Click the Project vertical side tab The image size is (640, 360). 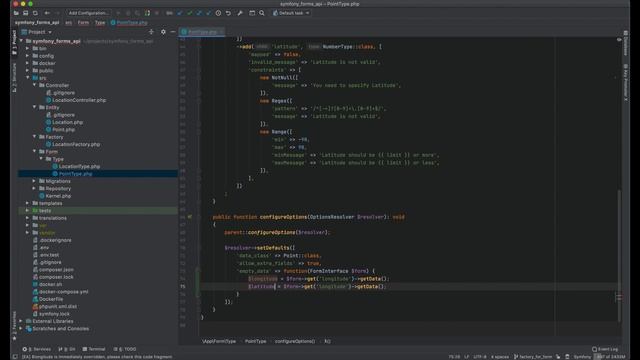14,42
